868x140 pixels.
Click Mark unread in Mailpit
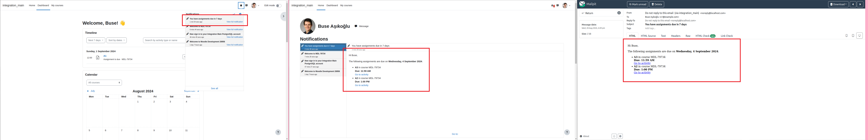click(638, 4)
